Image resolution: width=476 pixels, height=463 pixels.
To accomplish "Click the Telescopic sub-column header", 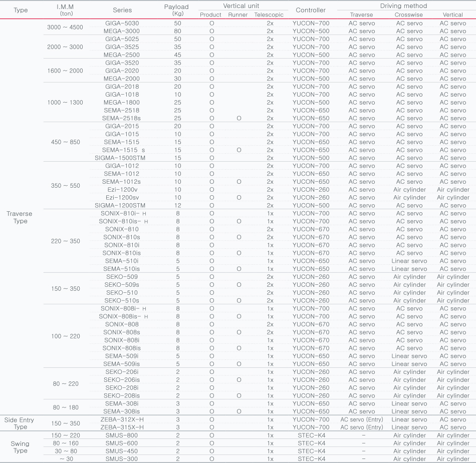I will pyautogui.click(x=269, y=15).
